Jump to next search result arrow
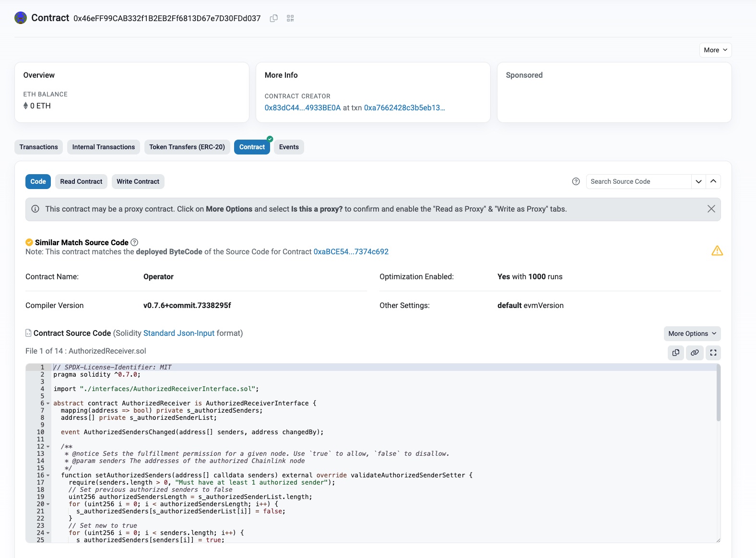756x558 pixels. click(698, 181)
